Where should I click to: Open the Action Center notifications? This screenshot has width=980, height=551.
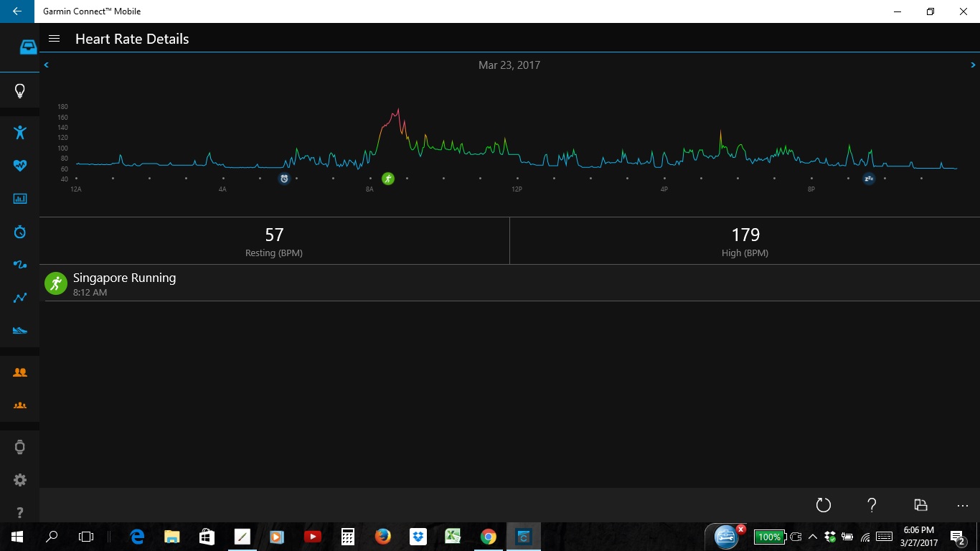pos(958,537)
